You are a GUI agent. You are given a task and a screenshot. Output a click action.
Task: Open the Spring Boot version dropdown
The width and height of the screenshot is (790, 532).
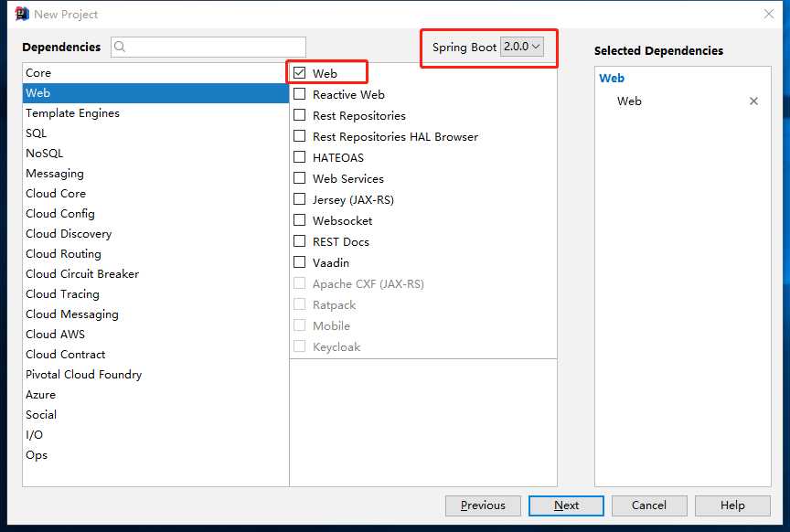(522, 47)
